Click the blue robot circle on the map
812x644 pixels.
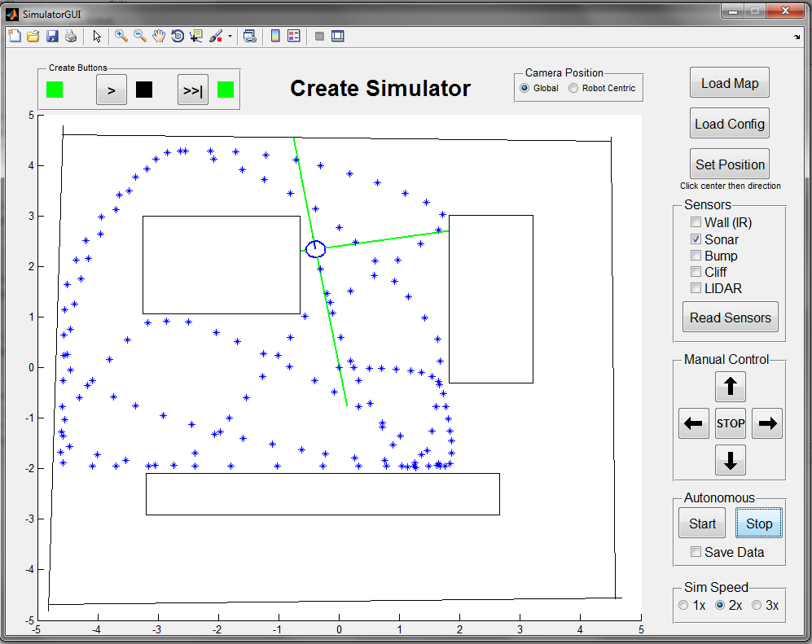coord(315,249)
